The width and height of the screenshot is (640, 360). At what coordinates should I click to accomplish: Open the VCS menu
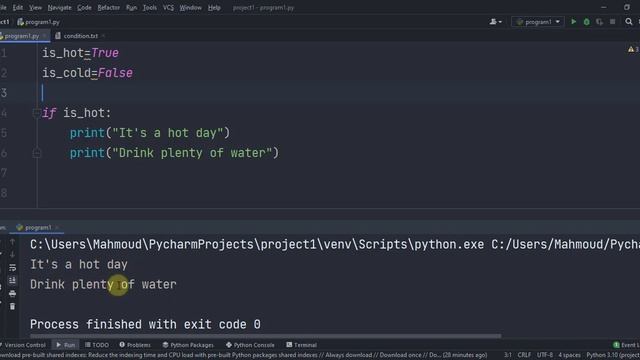pyautogui.click(x=168, y=7)
